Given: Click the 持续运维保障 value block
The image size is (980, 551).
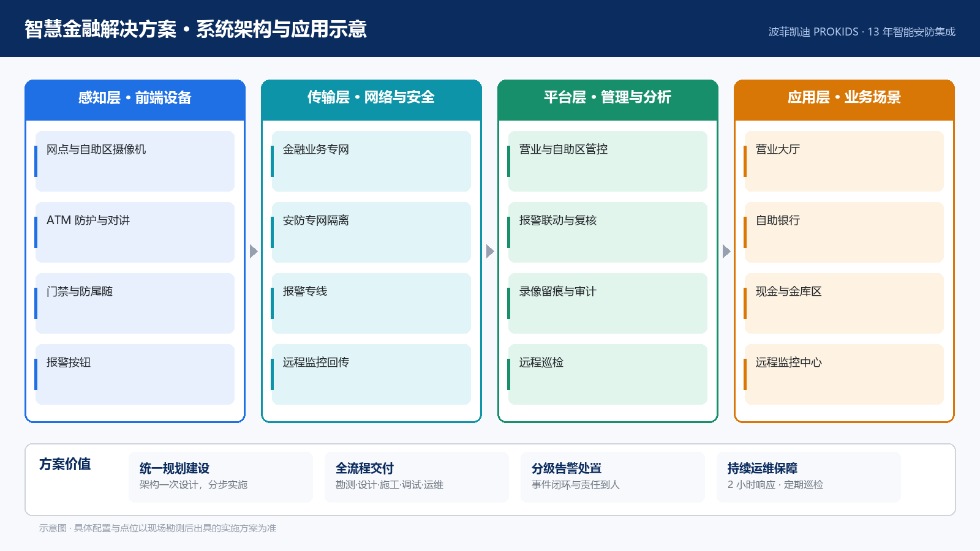Looking at the screenshot, I should tap(809, 477).
